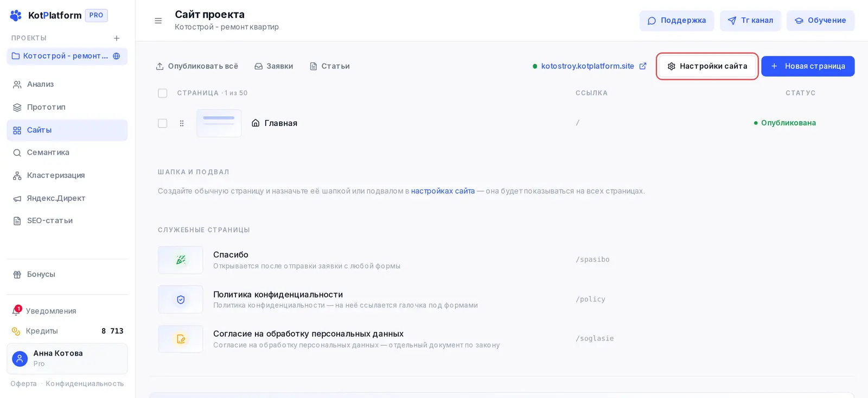
Task: Click the Согласие page edit-document icon
Action: click(x=181, y=339)
